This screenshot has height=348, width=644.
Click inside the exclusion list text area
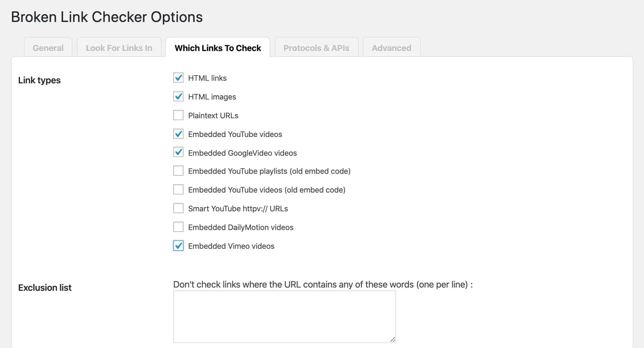coord(284,316)
